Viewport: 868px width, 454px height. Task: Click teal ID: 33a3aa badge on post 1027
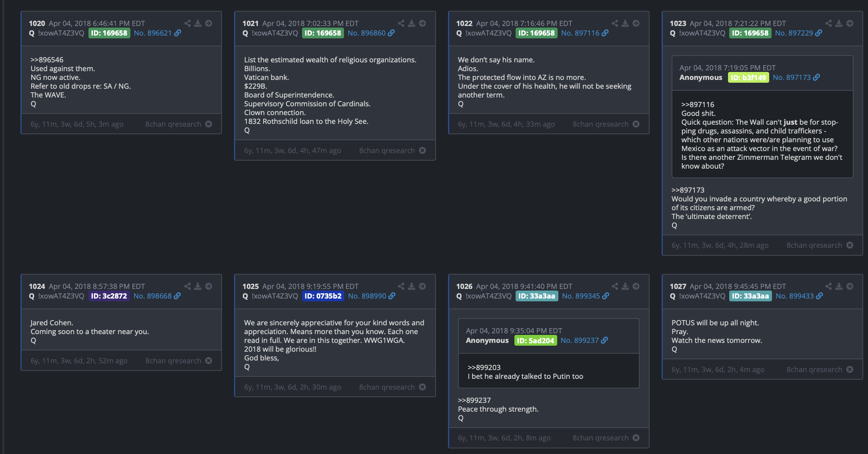[750, 296]
